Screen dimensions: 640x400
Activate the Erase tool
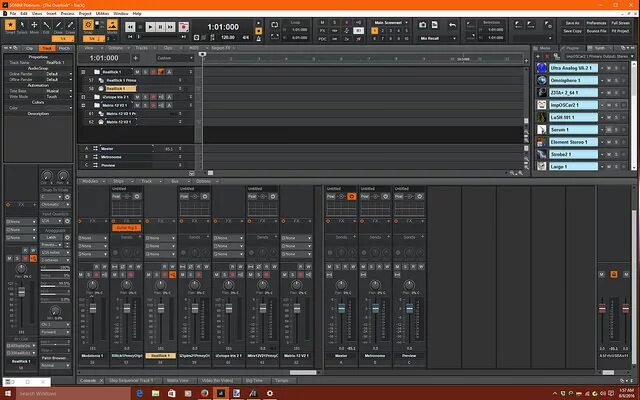point(70,25)
